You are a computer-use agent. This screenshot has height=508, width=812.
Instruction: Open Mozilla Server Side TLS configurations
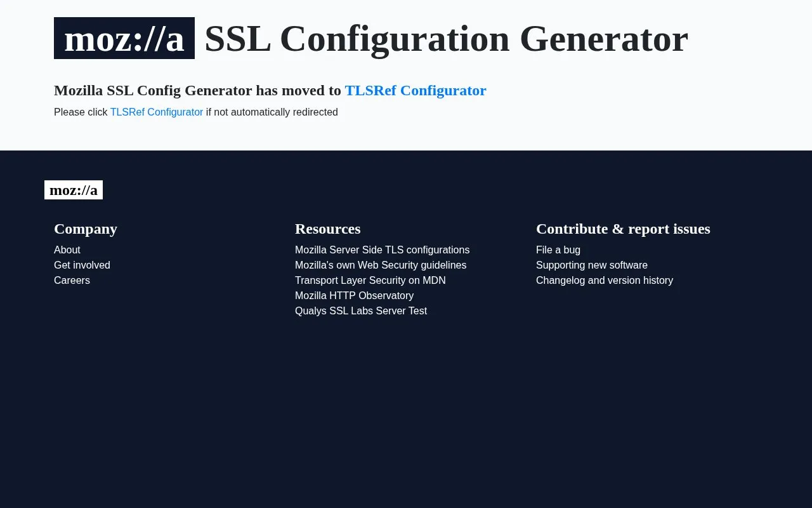tap(383, 250)
